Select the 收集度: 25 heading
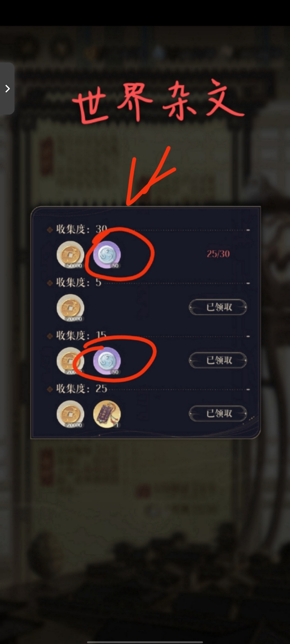290x644 pixels. (81, 389)
